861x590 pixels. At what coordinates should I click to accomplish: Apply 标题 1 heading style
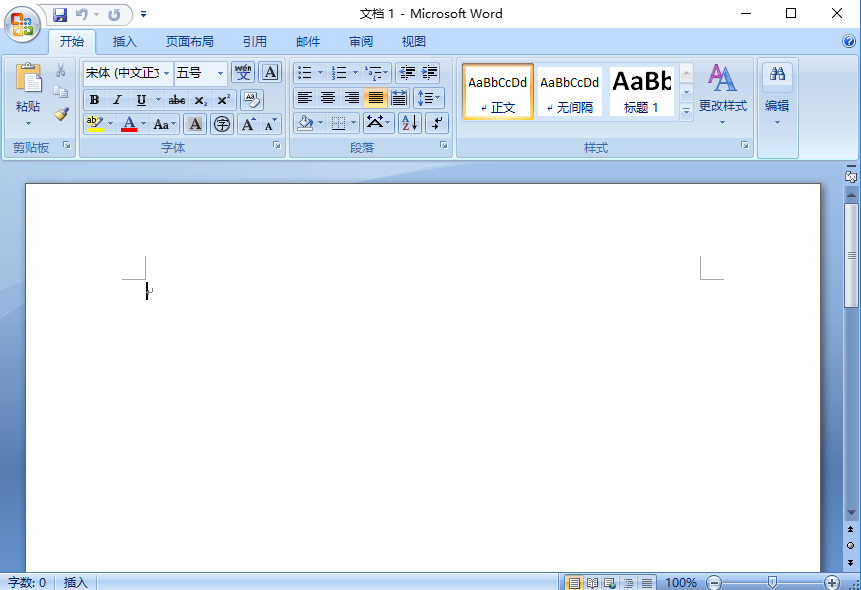(641, 91)
